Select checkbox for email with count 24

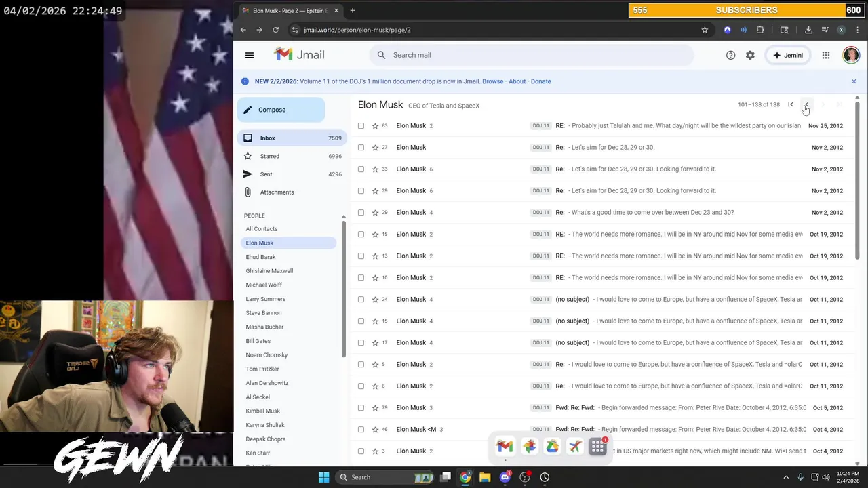(x=361, y=300)
